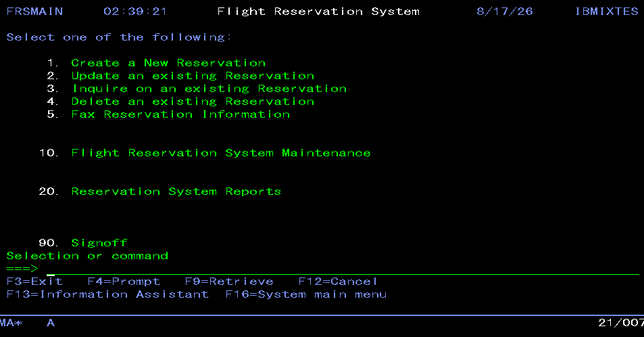Open Inquire on an existing Reservation
Image resolution: width=644 pixels, height=337 pixels.
[209, 89]
